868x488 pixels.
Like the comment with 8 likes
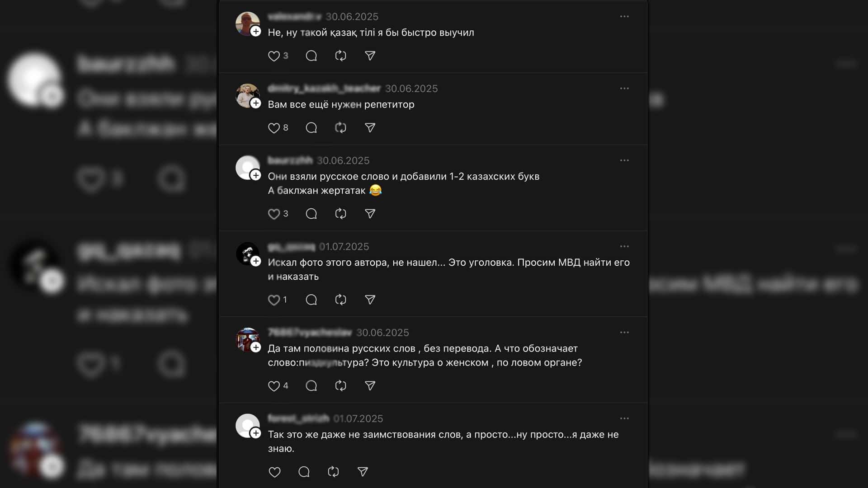pos(274,128)
